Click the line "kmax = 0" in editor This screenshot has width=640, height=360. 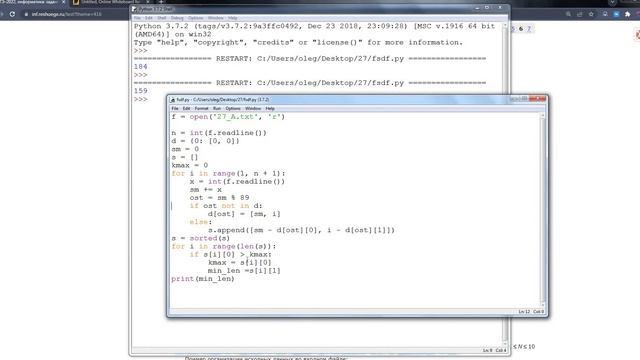coord(190,165)
